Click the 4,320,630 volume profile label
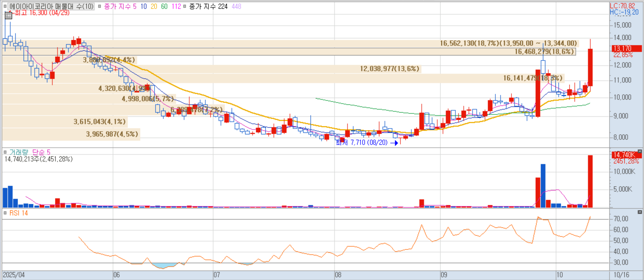The width and height of the screenshot is (644, 280). pos(124,88)
